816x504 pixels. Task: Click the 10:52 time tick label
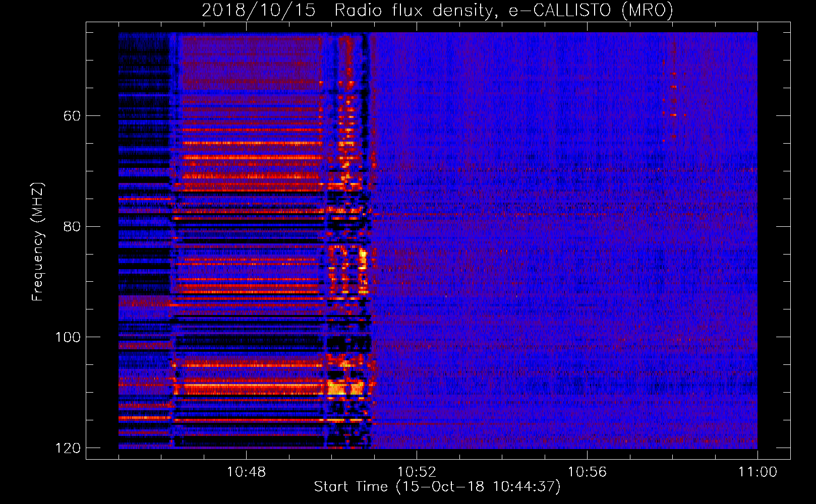tap(417, 472)
